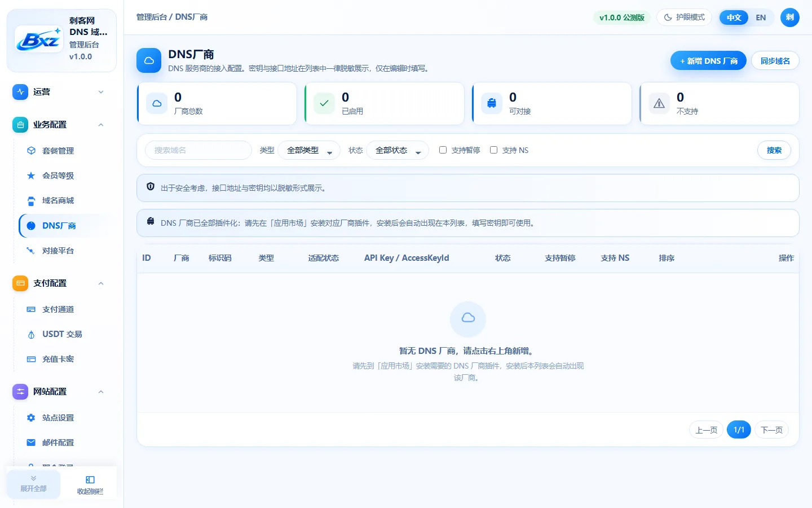Click the 展开全部 button in sidebar
Viewport: 812px width, 508px height.
pos(34,484)
